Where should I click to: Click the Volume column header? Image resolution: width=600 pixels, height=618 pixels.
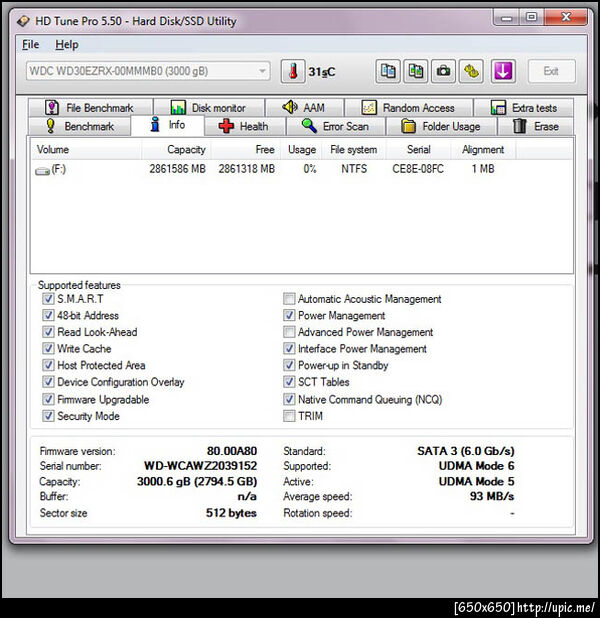point(86,150)
